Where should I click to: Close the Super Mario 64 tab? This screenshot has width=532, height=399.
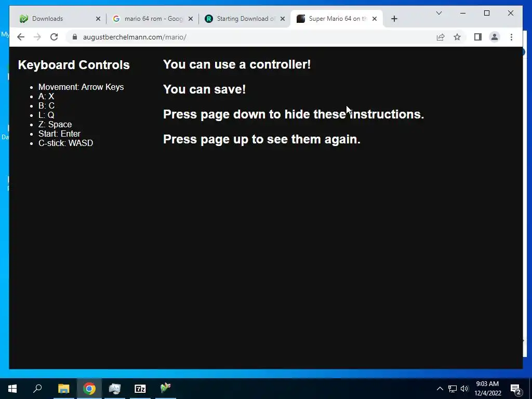375,19
